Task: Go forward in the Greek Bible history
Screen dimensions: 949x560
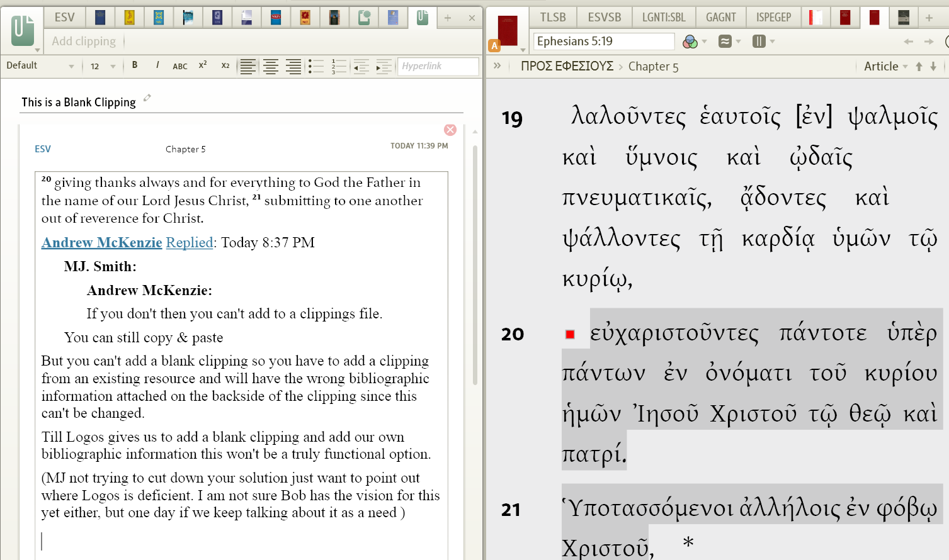Action: 929,42
